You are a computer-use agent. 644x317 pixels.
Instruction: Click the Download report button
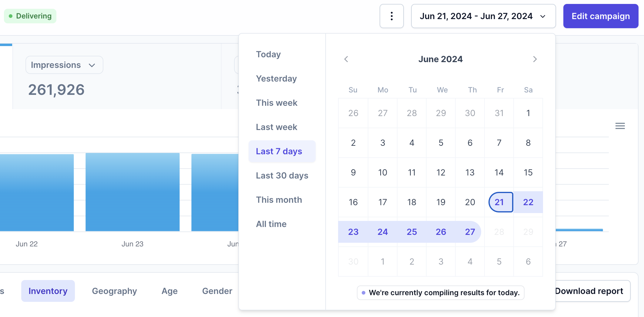coord(589,291)
